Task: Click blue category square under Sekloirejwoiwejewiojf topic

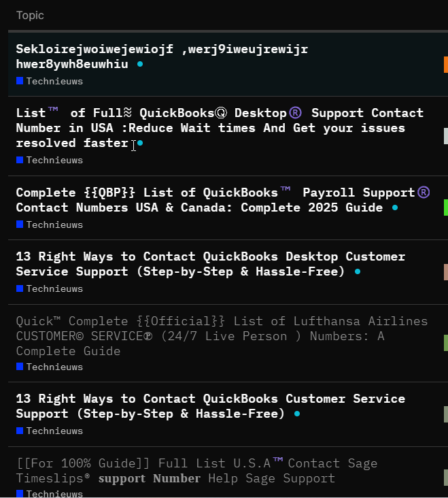Action: coord(20,81)
